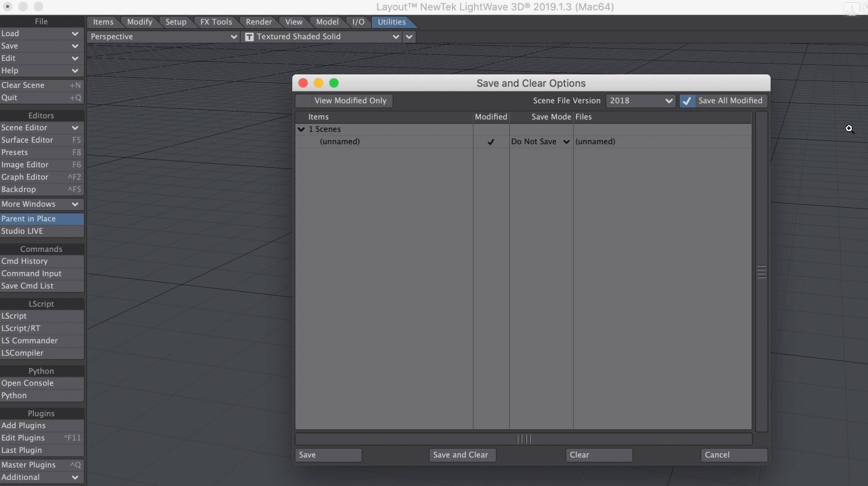Switch to the Utilities tab
This screenshot has width=868, height=486.
[x=391, y=22]
